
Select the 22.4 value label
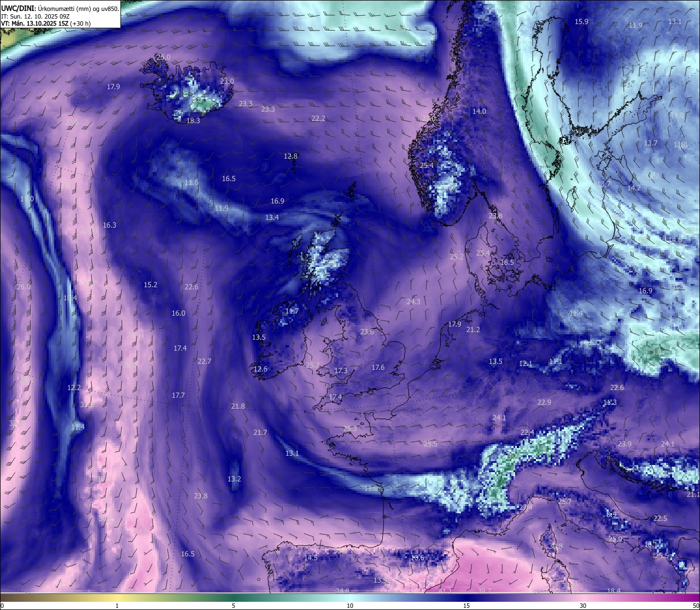click(x=527, y=432)
